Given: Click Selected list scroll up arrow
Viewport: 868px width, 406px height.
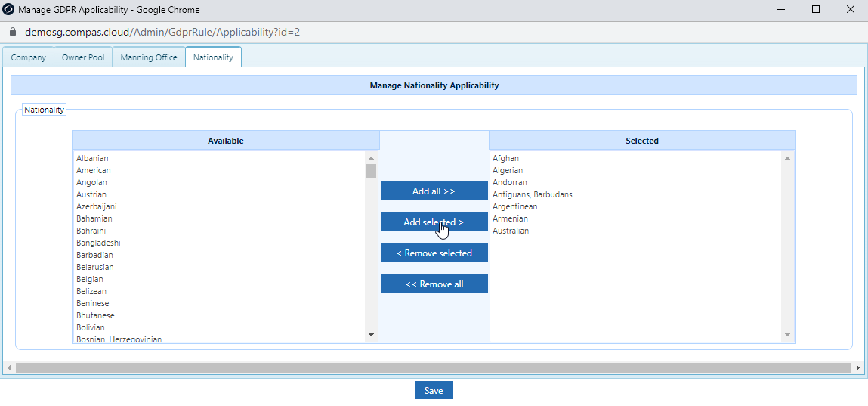Looking at the screenshot, I should click(x=787, y=158).
